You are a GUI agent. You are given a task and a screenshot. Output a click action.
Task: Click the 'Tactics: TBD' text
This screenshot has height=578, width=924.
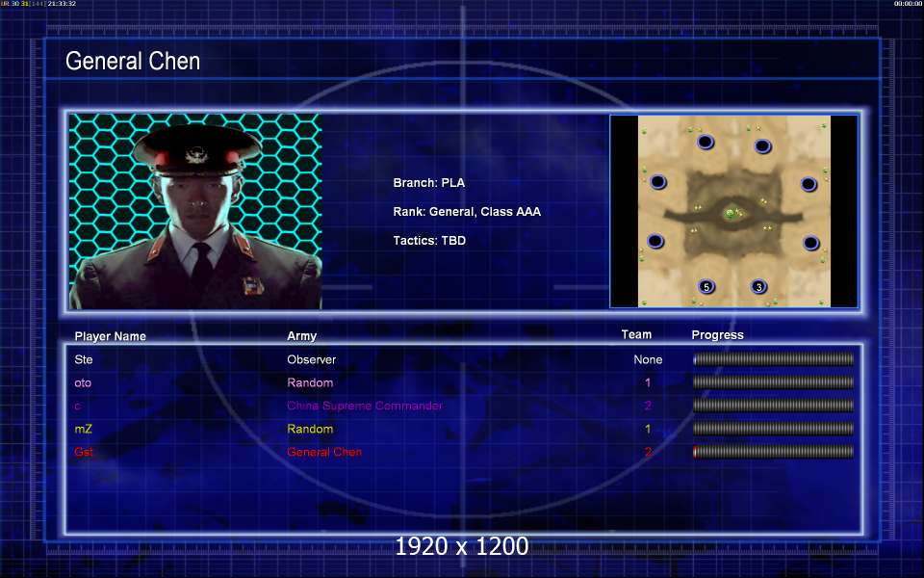(x=429, y=241)
